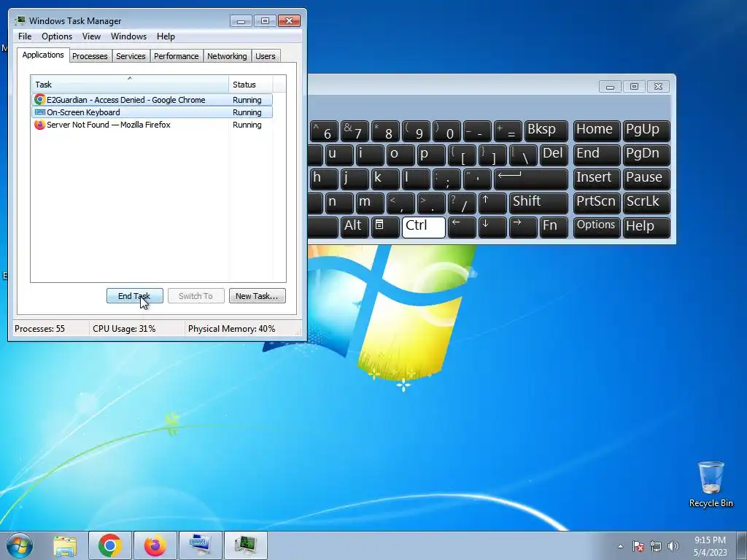This screenshot has width=747, height=560.
Task: Click the down arrow key
Action: click(x=492, y=227)
